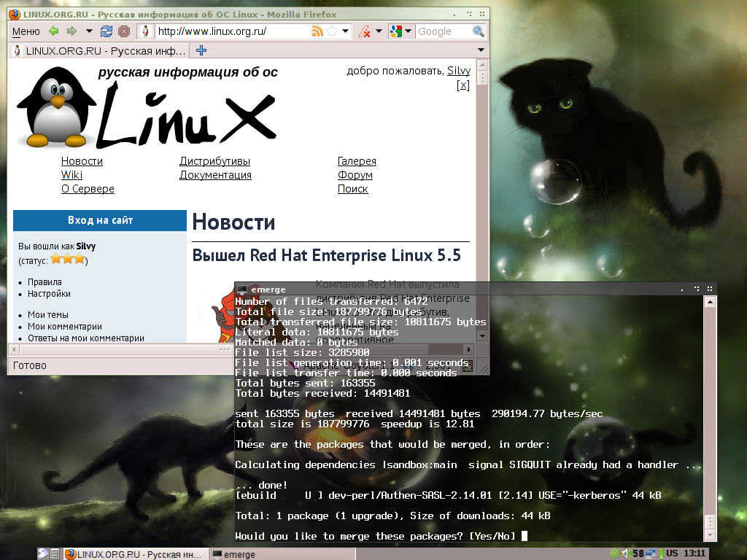Viewport: 747px width, 560px height.
Task: Open the Форум link
Action: pyautogui.click(x=355, y=175)
